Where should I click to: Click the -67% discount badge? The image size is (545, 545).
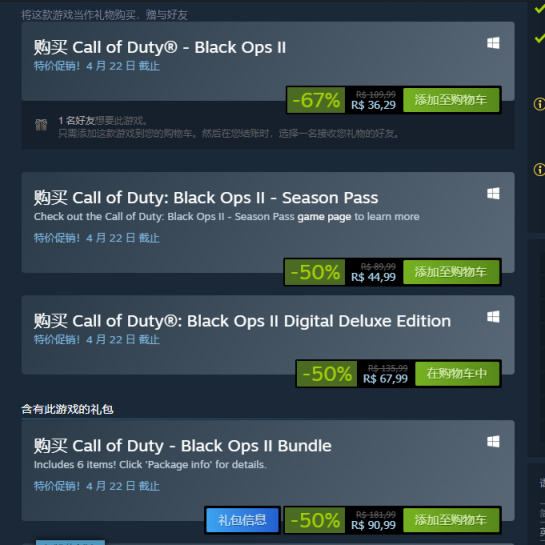pyautogui.click(x=316, y=100)
